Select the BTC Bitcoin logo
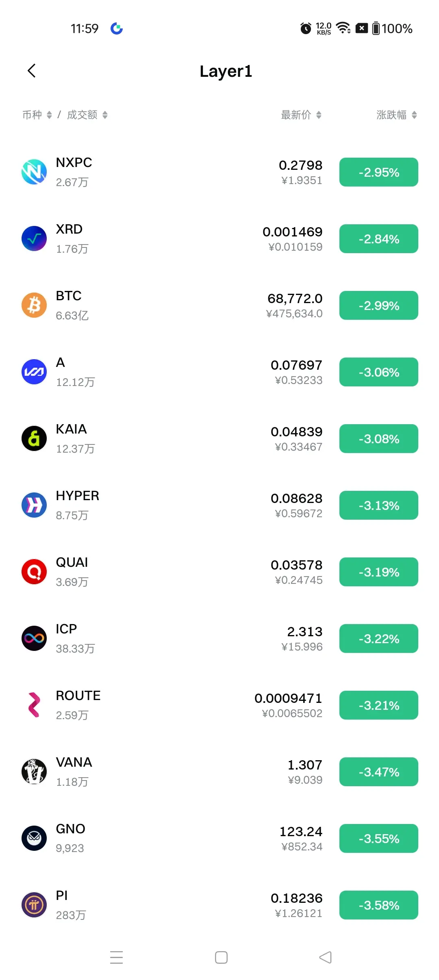The height and width of the screenshot is (980, 439). click(x=34, y=305)
